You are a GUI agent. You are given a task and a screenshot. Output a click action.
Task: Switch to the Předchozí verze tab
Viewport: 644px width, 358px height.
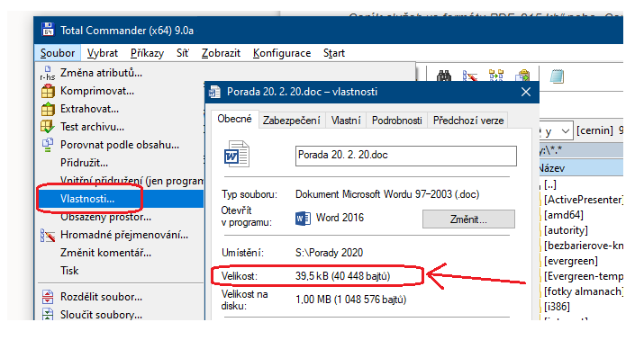coord(468,121)
